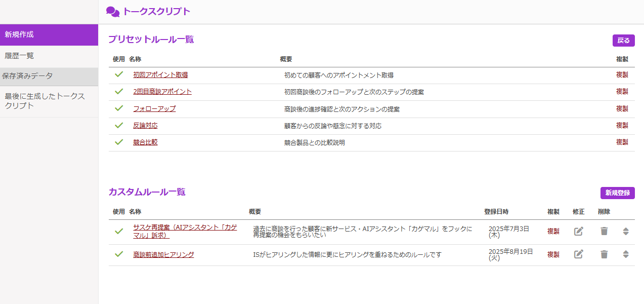Toggle use checkmark for 競合比較

click(119, 142)
